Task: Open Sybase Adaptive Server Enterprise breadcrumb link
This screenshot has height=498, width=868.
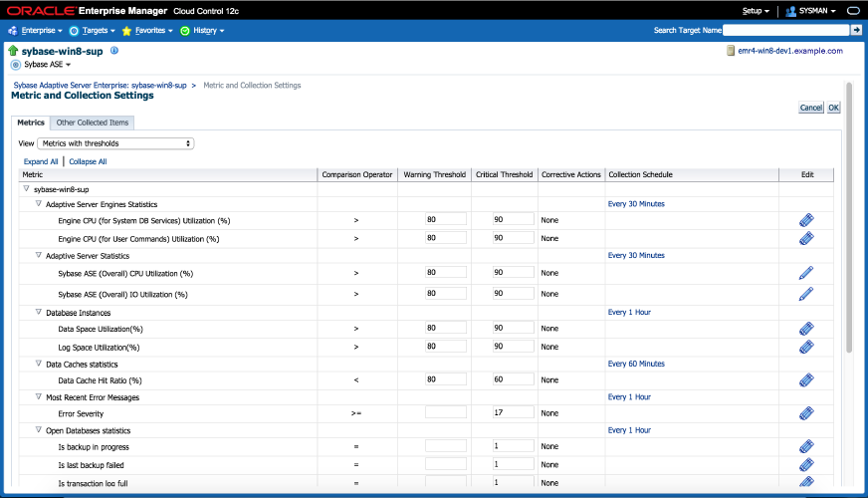Action: coord(101,86)
